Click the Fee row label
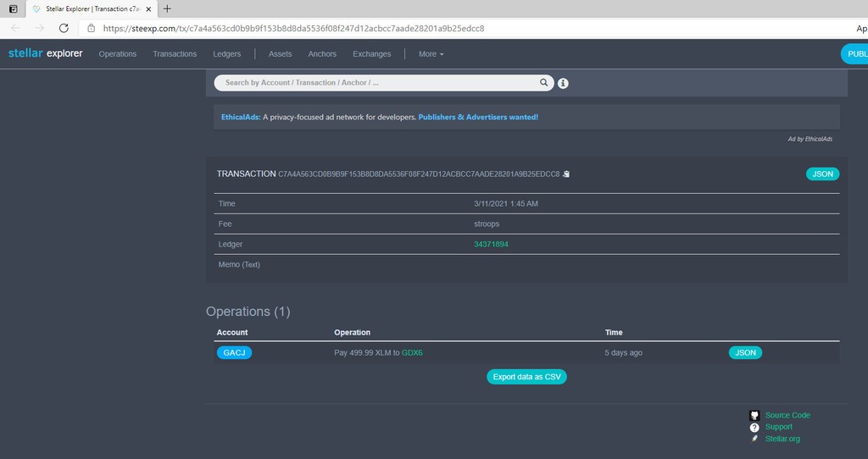This screenshot has width=868, height=459. click(x=225, y=224)
